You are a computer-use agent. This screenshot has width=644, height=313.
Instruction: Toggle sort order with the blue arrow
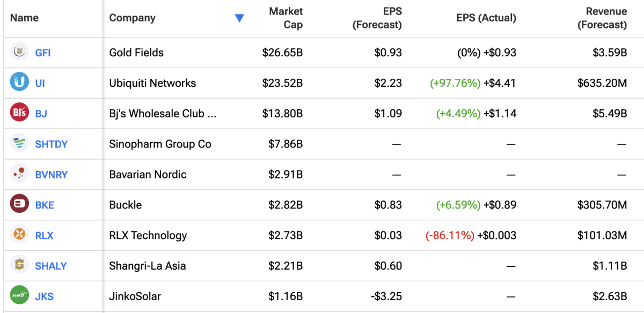point(239,18)
